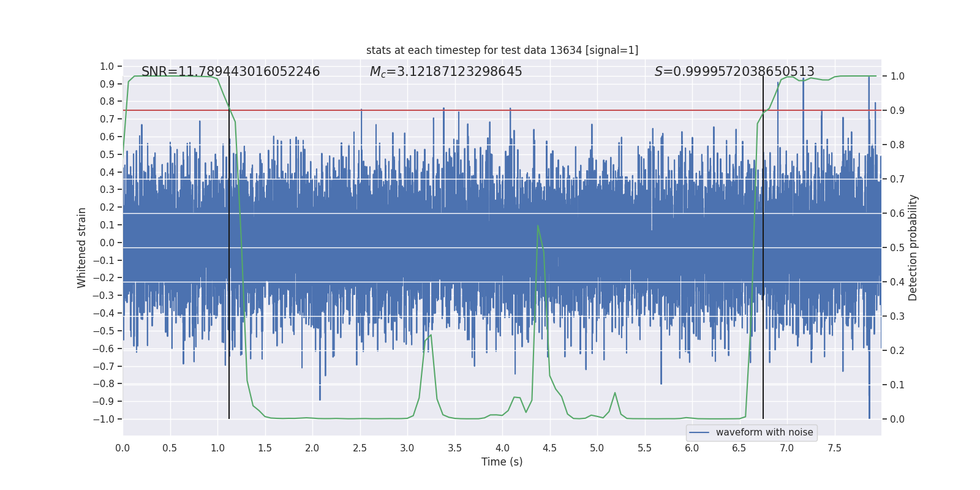Click the tallest green peak near 4.4 seconds
This screenshot has width=980, height=490.
[x=538, y=226]
